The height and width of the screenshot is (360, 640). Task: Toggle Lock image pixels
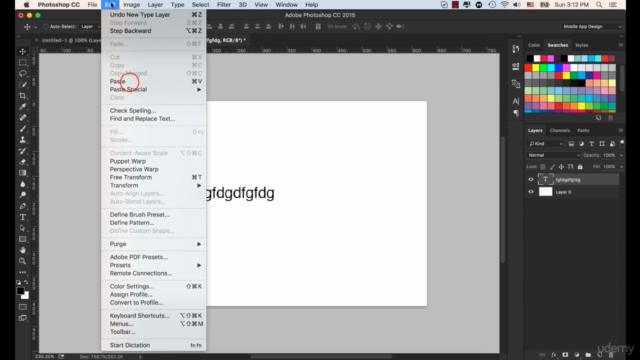tap(552, 167)
